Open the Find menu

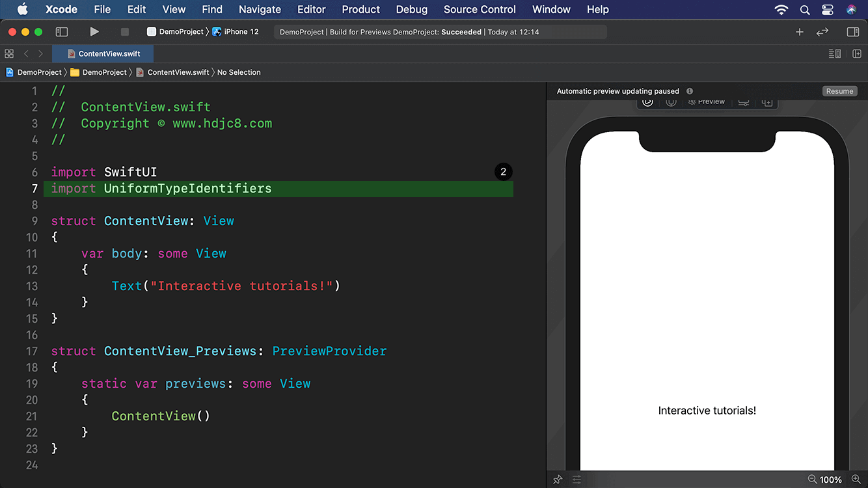212,9
